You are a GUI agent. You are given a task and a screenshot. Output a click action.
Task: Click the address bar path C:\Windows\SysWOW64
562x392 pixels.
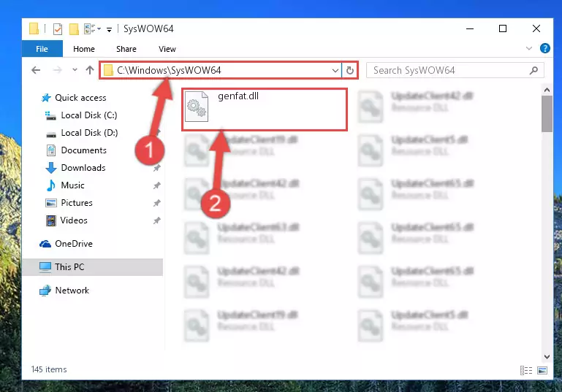[x=169, y=70]
